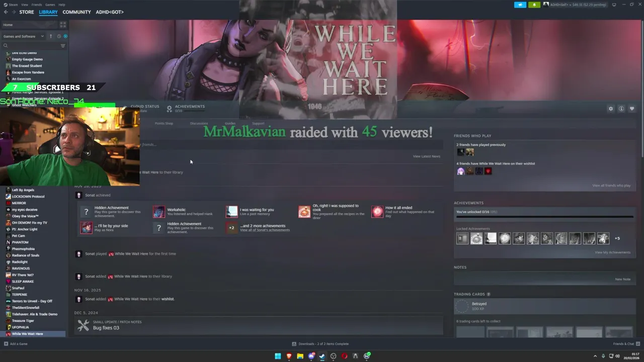Open Brave browser from taskbar
Image resolution: width=644 pixels, height=362 pixels.
[289, 356]
